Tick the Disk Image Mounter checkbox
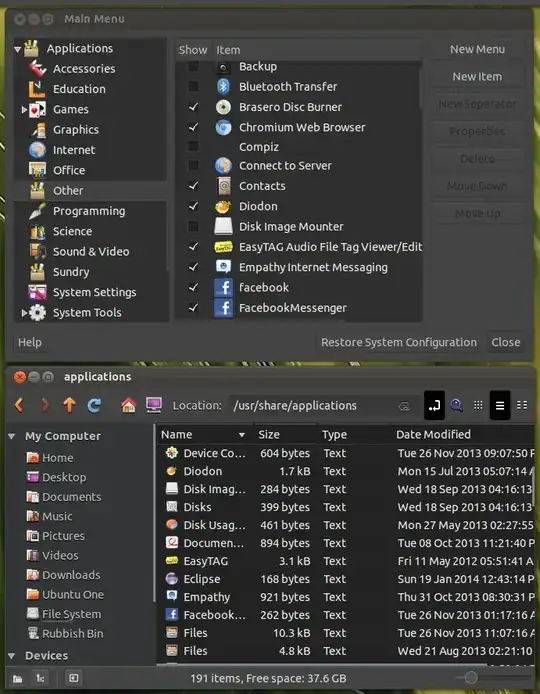 click(193, 226)
